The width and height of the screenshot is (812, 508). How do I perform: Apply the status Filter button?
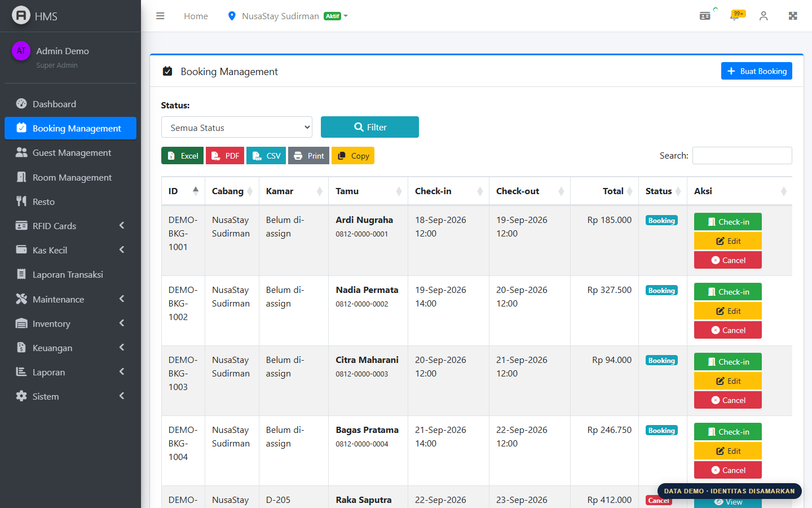pos(370,127)
